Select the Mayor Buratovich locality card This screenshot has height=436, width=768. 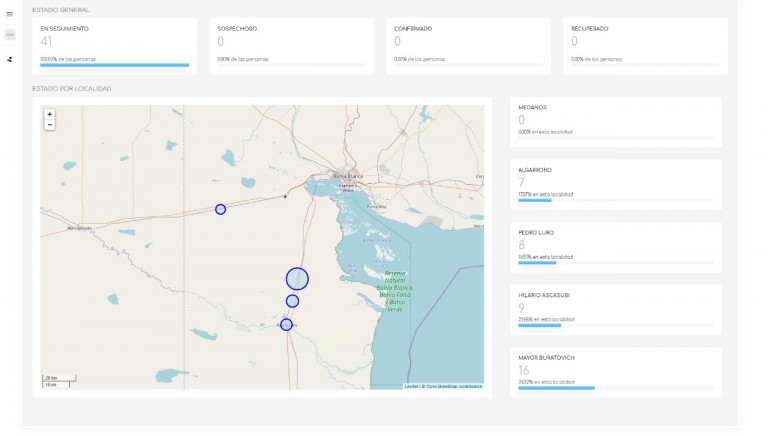(615, 371)
